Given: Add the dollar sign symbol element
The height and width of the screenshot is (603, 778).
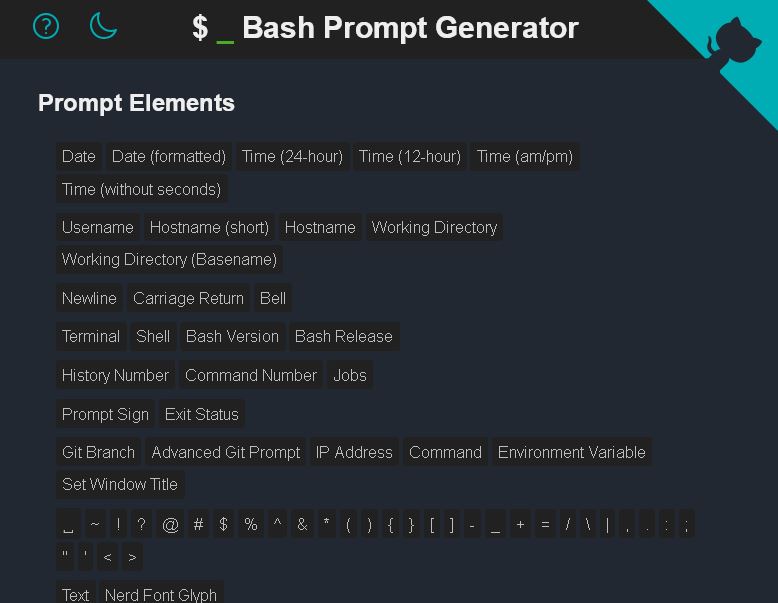Looking at the screenshot, I should 223,524.
